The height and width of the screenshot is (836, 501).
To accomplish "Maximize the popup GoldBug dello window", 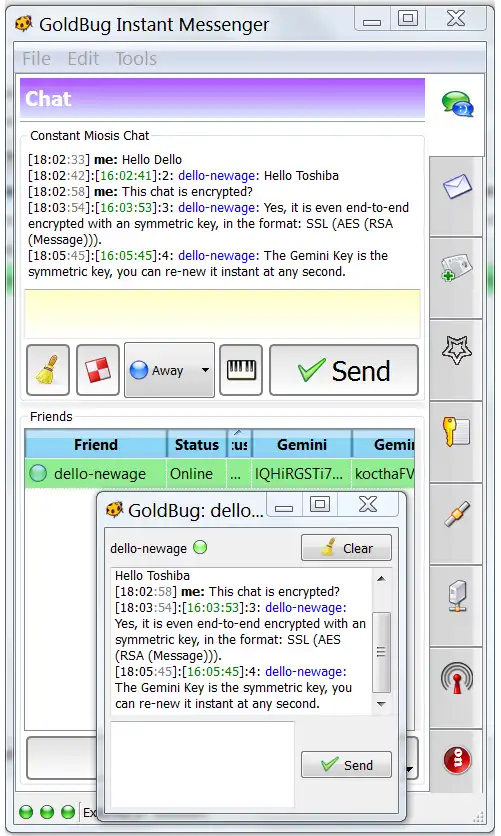I will 320,504.
